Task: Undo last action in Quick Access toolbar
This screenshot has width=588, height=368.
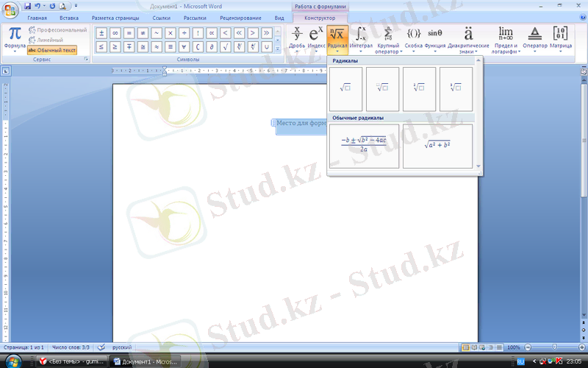Action: (x=37, y=6)
